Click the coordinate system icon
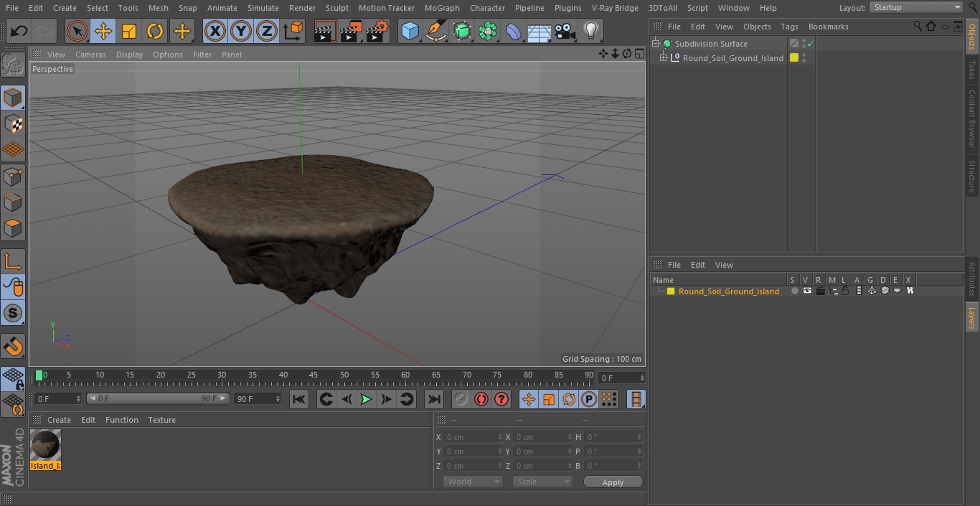980x506 pixels. (x=293, y=32)
